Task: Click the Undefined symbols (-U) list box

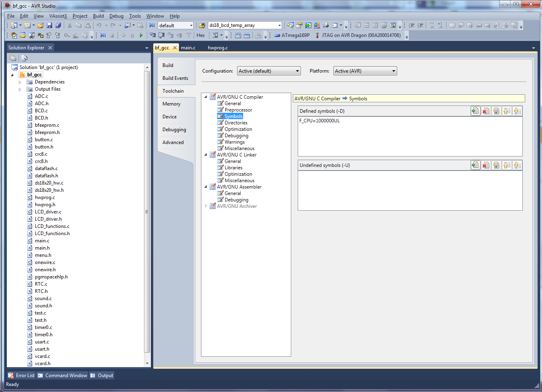Action: 410,190
